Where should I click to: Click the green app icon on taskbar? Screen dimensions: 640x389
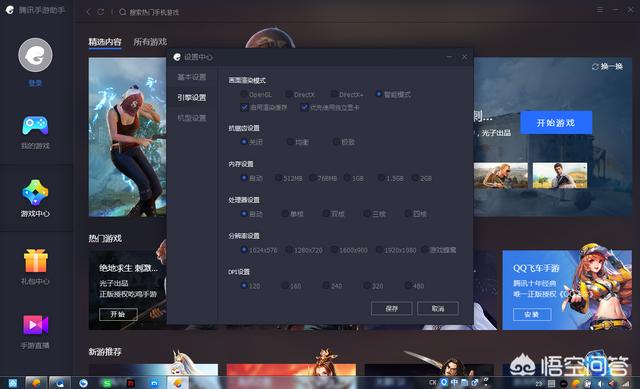[x=107, y=383]
